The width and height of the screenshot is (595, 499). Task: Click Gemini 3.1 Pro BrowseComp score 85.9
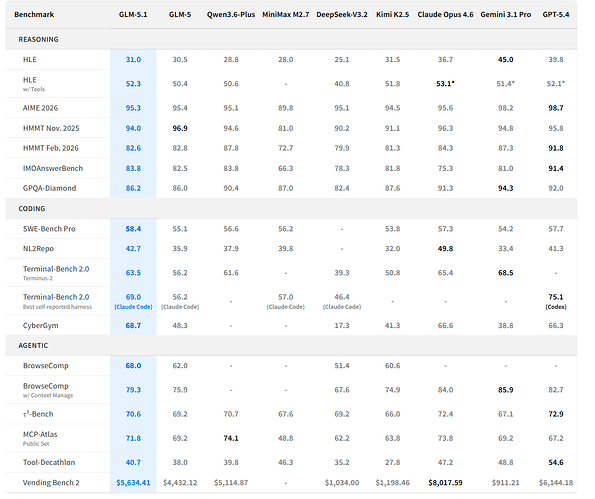pos(505,390)
